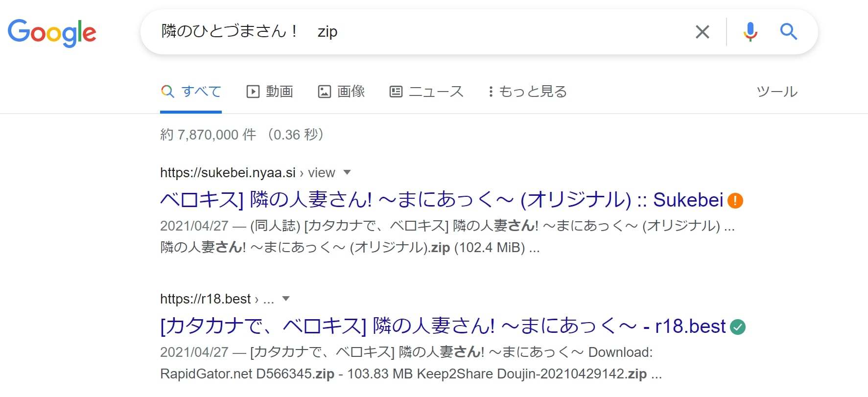This screenshot has height=397, width=868.
Task: Open the r18.best result title link
Action: point(443,326)
